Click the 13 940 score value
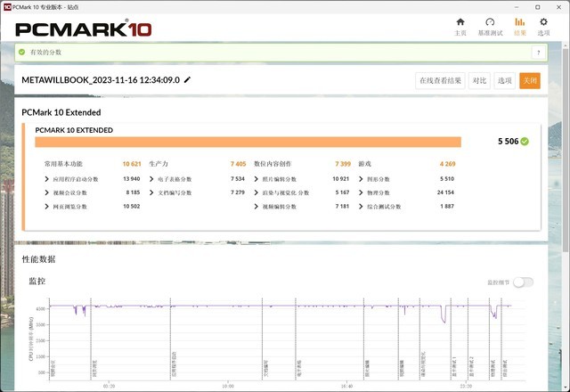 coord(132,179)
